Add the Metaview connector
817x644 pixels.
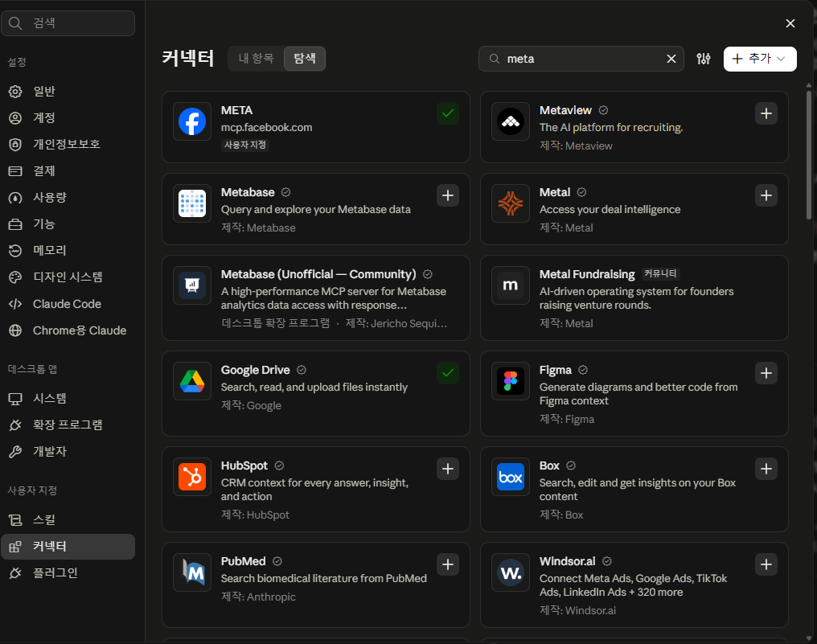766,113
